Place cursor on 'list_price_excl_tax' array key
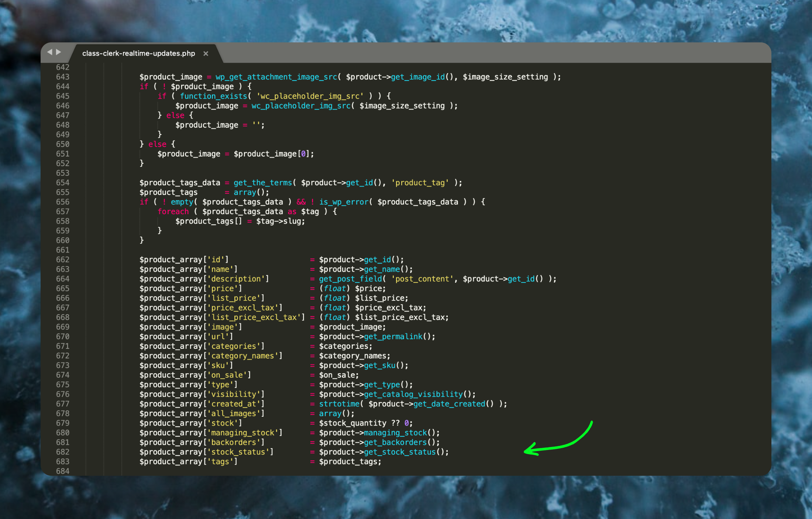 254,317
